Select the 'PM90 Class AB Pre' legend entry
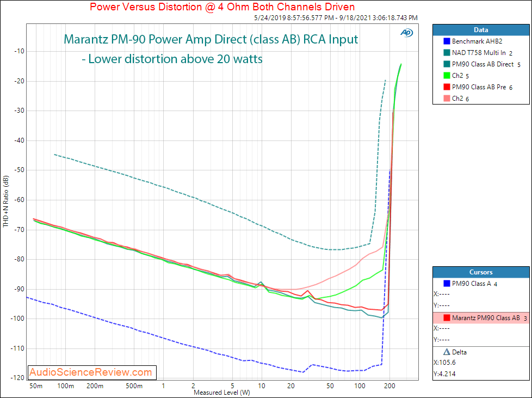This screenshot has width=532, height=398. coord(479,87)
